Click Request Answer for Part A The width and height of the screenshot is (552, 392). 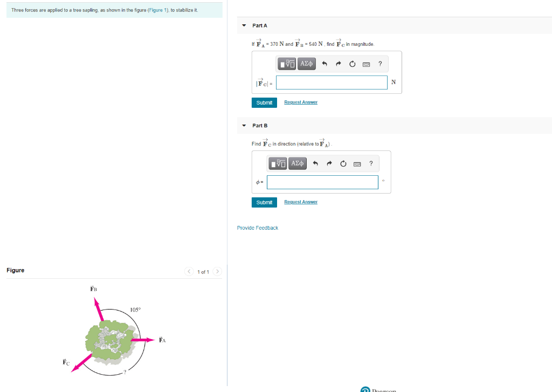[300, 102]
